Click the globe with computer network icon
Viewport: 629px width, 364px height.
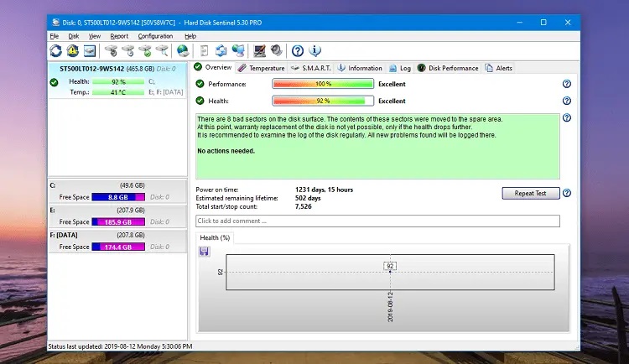pos(238,51)
